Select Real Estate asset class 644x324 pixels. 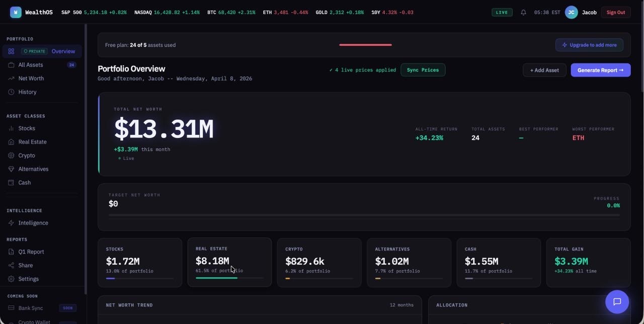click(42, 142)
